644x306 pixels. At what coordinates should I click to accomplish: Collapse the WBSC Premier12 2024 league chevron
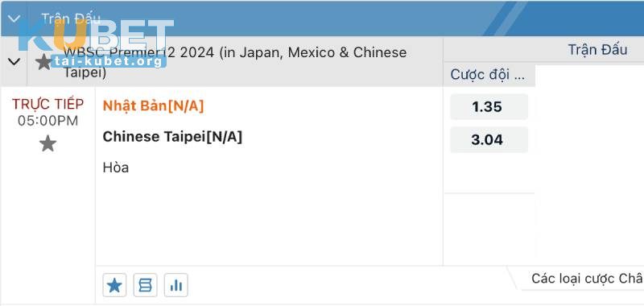point(14,62)
